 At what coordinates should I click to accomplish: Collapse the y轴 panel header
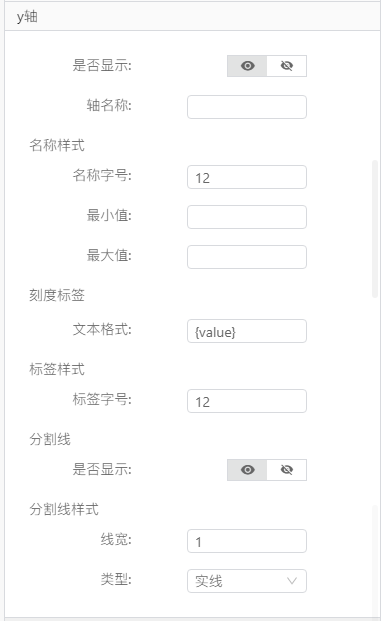pyautogui.click(x=192, y=17)
